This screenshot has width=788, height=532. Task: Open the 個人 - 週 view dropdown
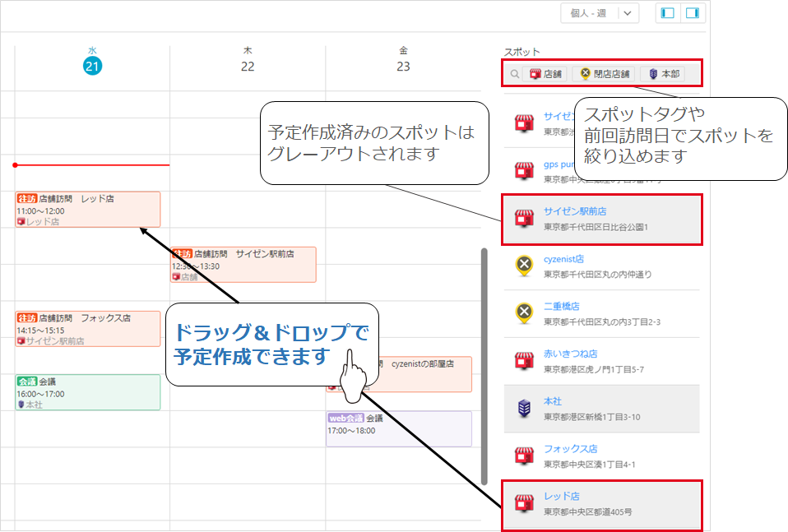tap(600, 13)
